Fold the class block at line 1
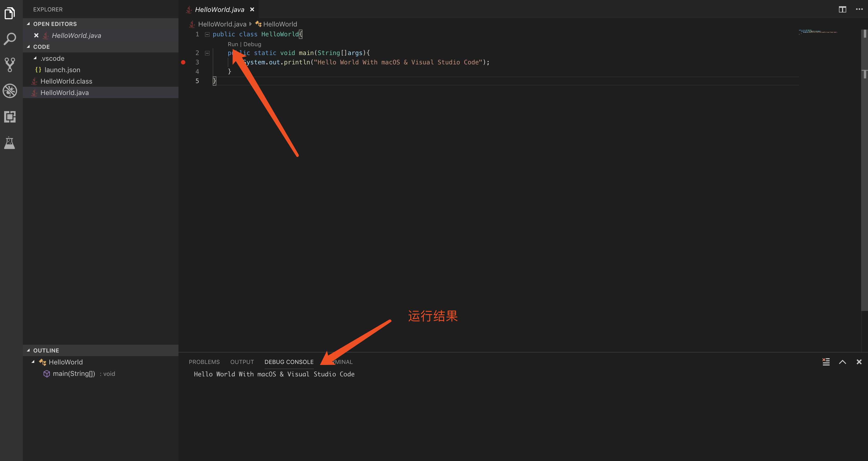The image size is (868, 461). pos(207,35)
